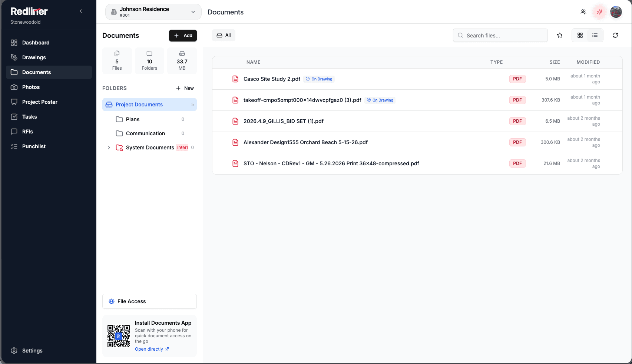Open Project Poster page
Screen dimensions: 632x364
click(x=49, y=102)
